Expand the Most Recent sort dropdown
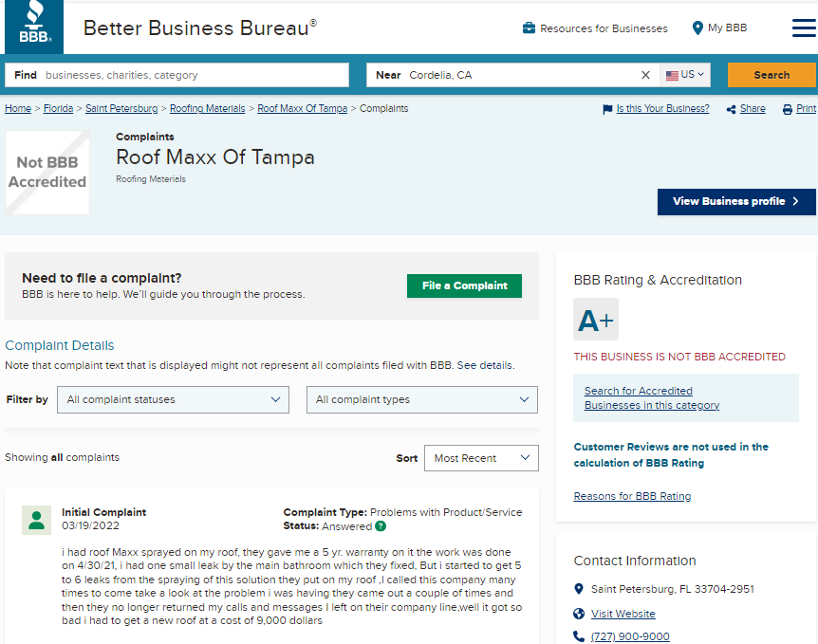The width and height of the screenshot is (818, 644). pos(481,458)
